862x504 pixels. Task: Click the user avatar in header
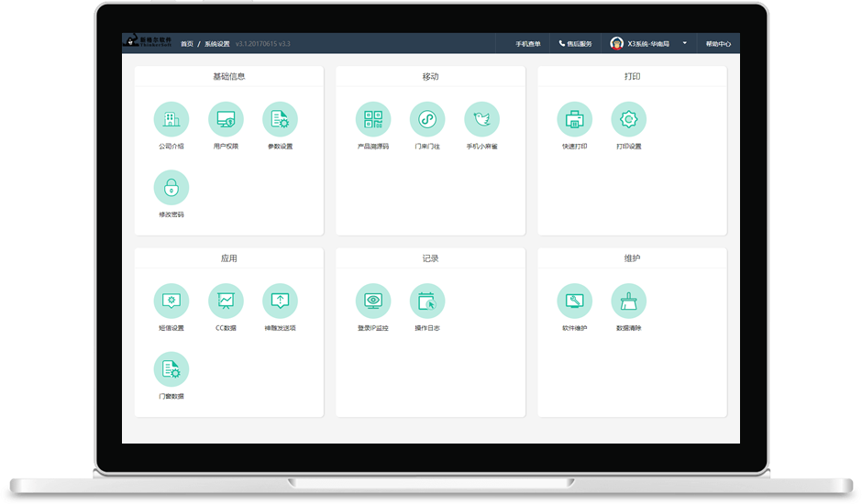point(616,43)
